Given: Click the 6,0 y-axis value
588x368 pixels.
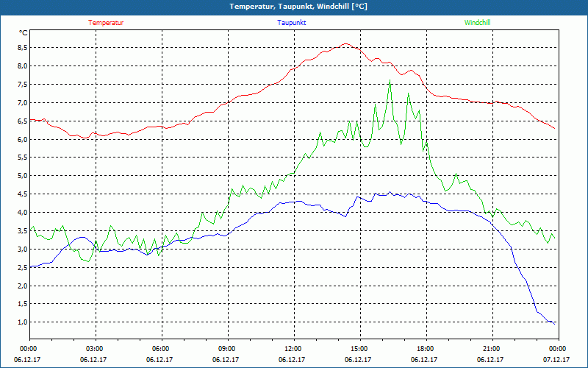Looking at the screenshot, I should (x=23, y=139).
